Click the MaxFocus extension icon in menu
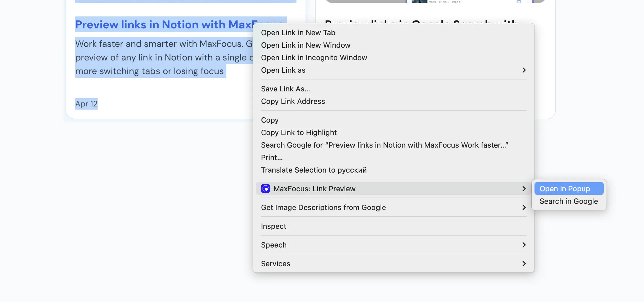Screen dimensions: 644x302 click(x=266, y=188)
